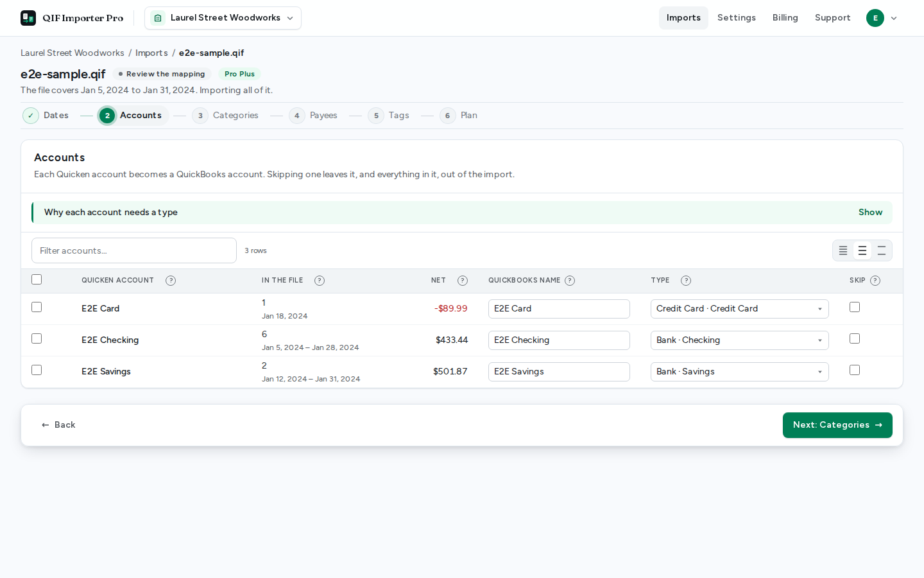Check Skip for E2E Card account
This screenshot has width=924, height=578.
pyautogui.click(x=855, y=307)
